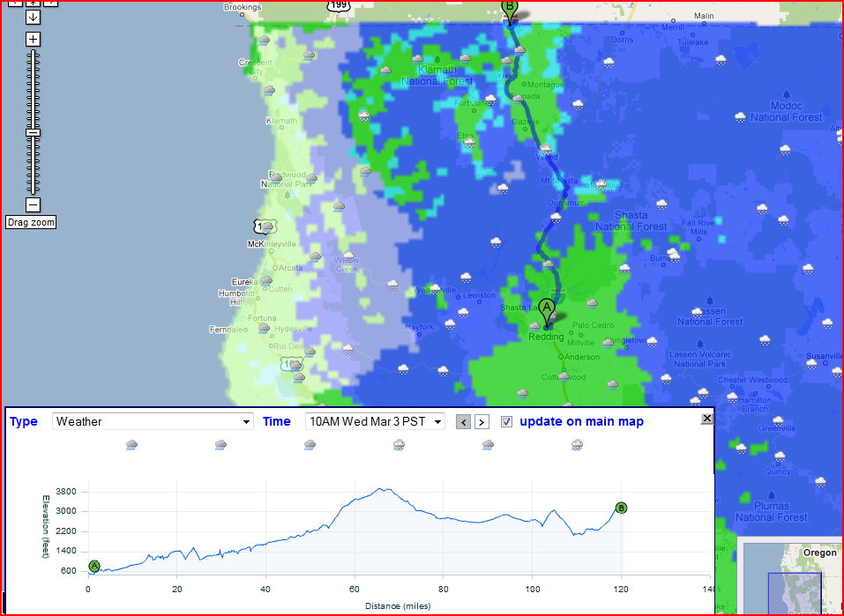The width and height of the screenshot is (844, 616).
Task: Click the zoom out minus button
Action: pyautogui.click(x=33, y=205)
